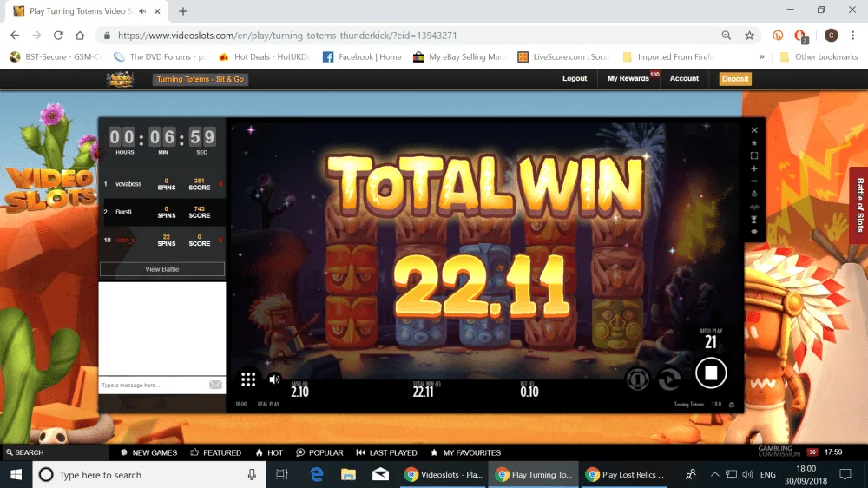Open the chat bubble icon in side strip
The image size is (868, 488).
click(x=754, y=232)
